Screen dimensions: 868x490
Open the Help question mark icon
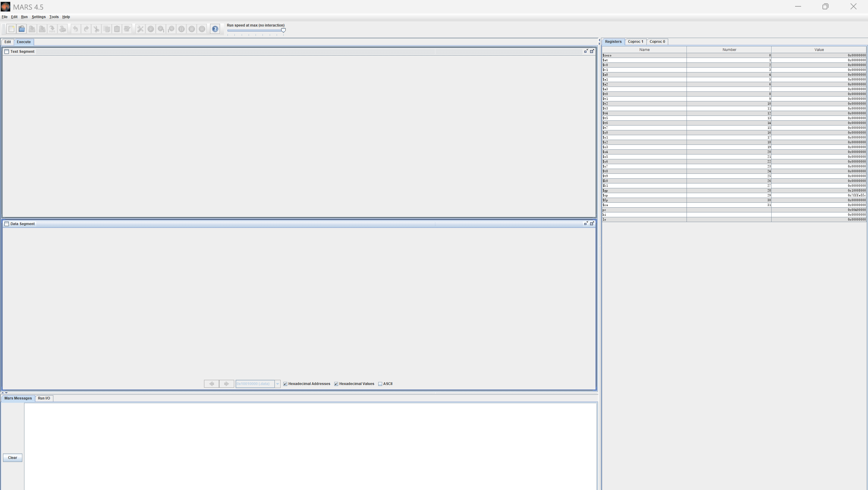pyautogui.click(x=215, y=29)
